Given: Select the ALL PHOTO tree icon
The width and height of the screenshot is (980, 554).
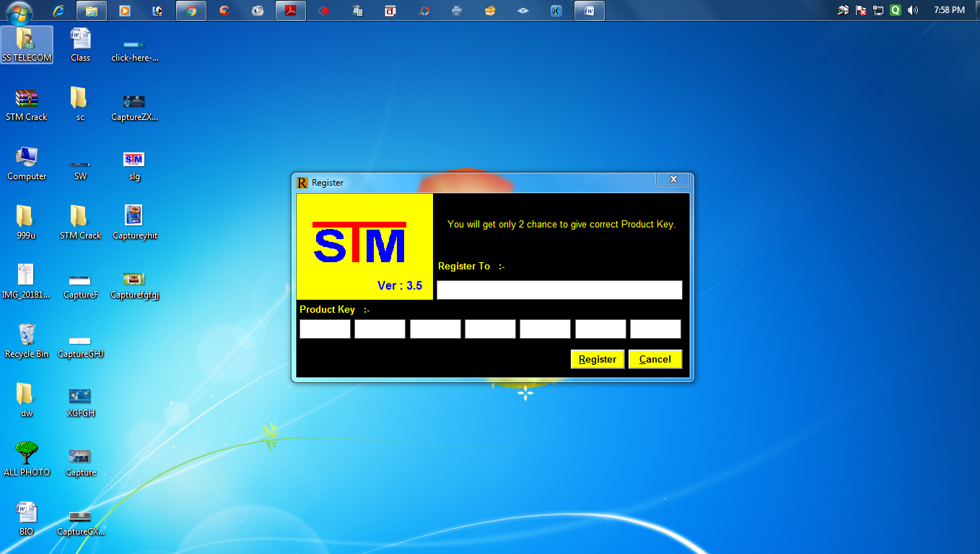Looking at the screenshot, I should pos(27,459).
